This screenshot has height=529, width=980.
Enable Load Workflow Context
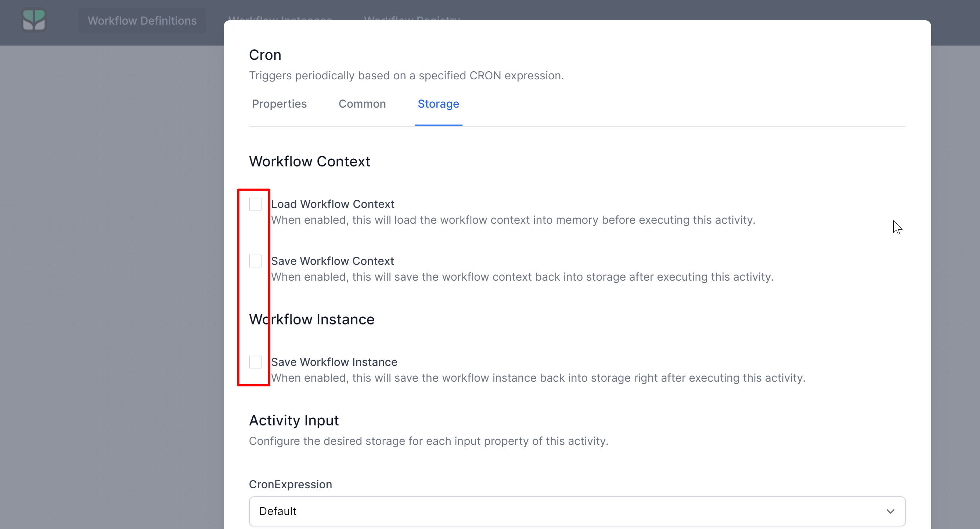tap(255, 204)
